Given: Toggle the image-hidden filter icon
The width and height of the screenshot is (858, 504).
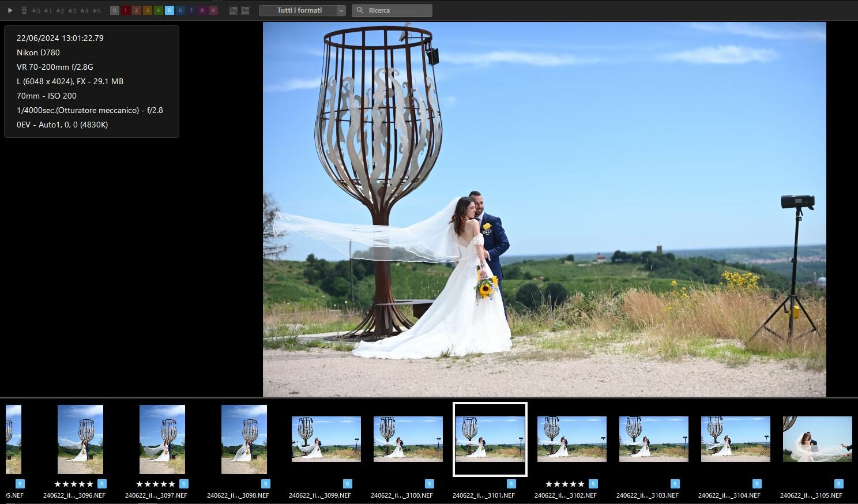Looking at the screenshot, I should point(234,10).
